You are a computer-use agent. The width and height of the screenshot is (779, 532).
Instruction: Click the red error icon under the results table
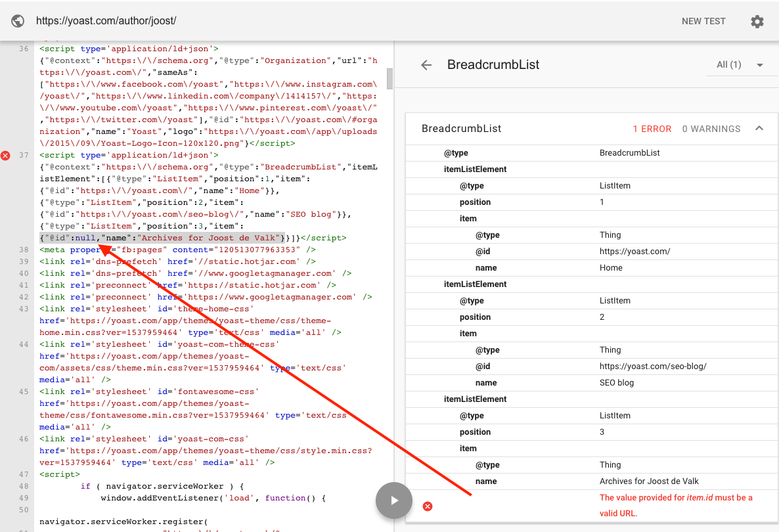tap(428, 506)
